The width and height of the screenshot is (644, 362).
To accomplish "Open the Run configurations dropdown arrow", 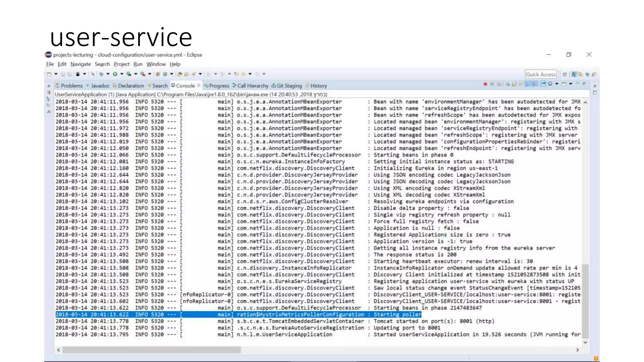I will 122,74.
